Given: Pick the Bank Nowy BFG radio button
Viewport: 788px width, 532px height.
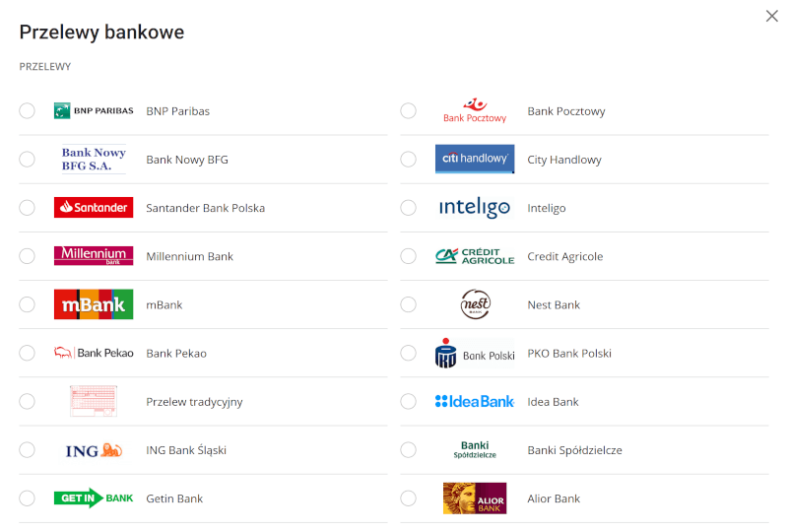Looking at the screenshot, I should coord(27,160).
